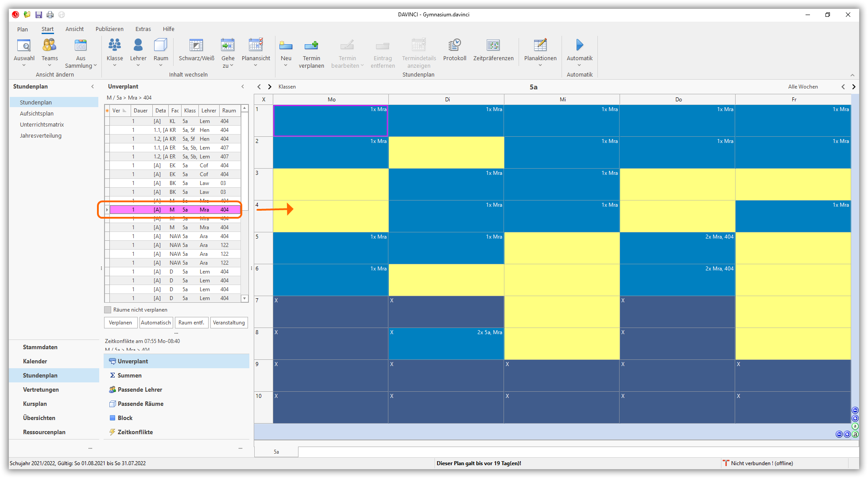Enable Räume nicht verplanen checkbox

click(108, 310)
